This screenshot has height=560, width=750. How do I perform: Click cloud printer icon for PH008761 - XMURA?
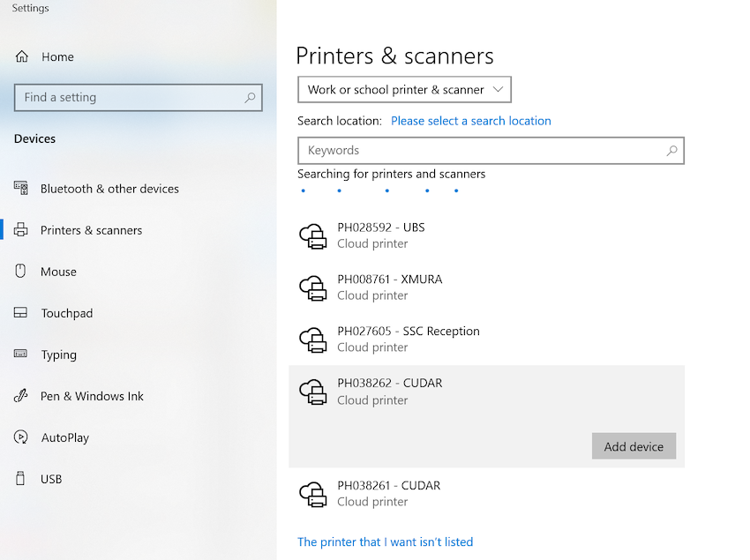point(313,287)
